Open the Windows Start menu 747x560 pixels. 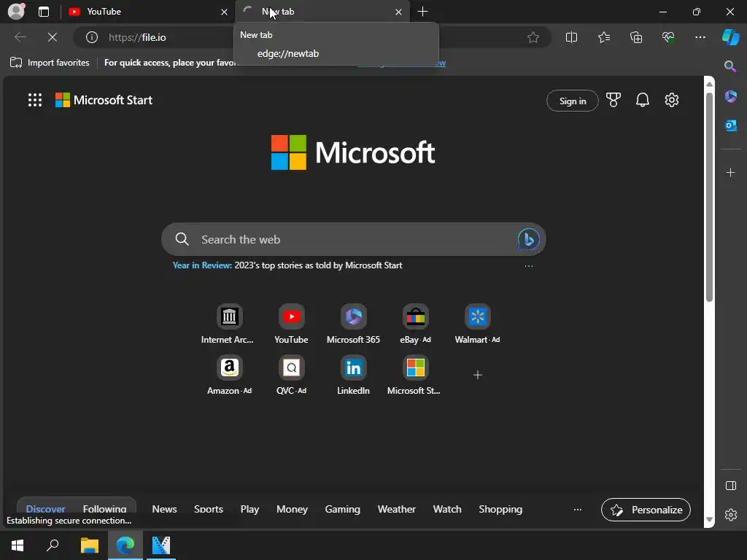point(18,545)
